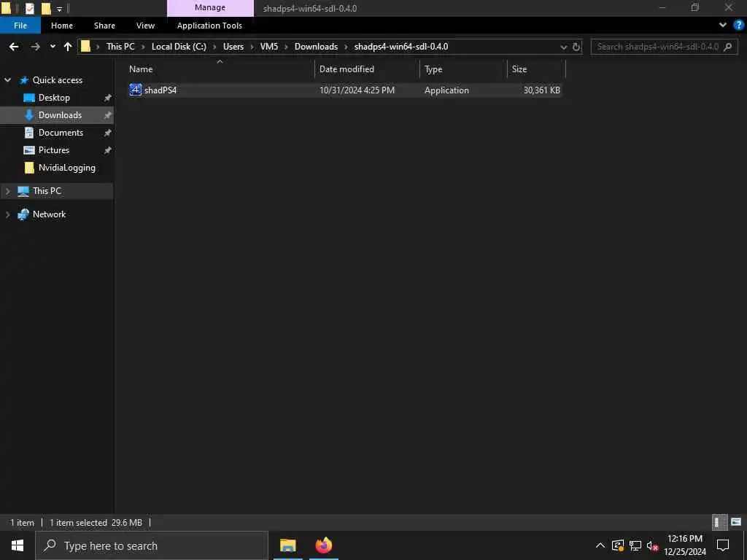Click the New Folder quick access icon
The width and height of the screenshot is (747, 560).
[46, 8]
